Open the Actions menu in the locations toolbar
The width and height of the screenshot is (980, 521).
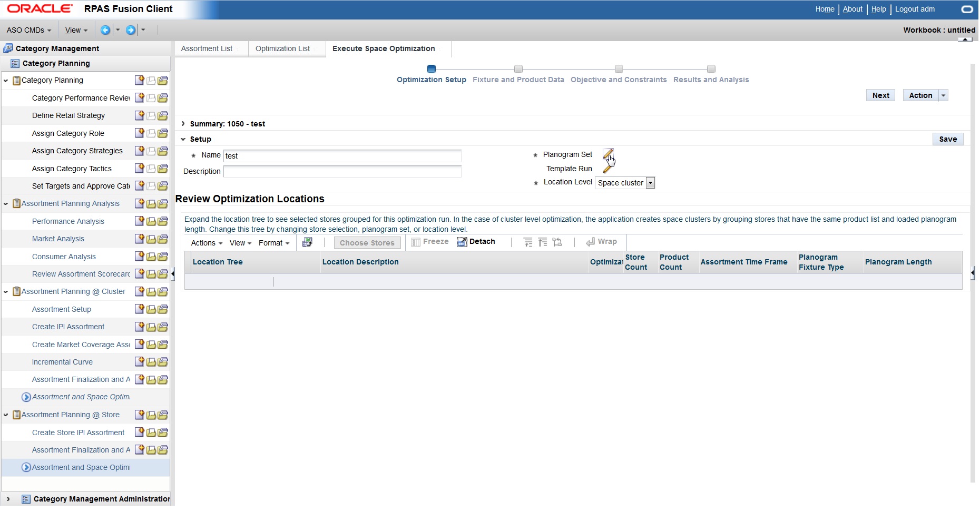coord(205,243)
